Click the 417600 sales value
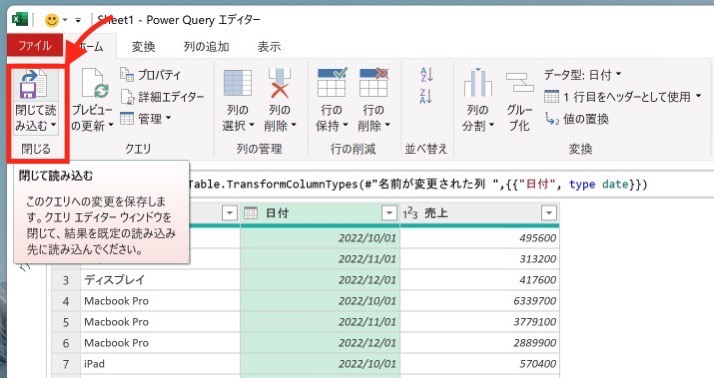 [538, 280]
